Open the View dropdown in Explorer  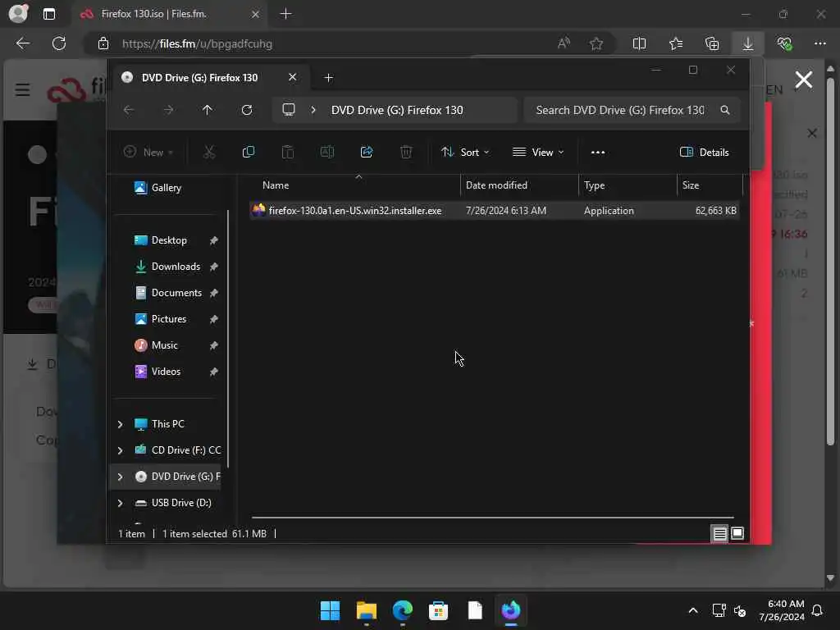coord(538,152)
